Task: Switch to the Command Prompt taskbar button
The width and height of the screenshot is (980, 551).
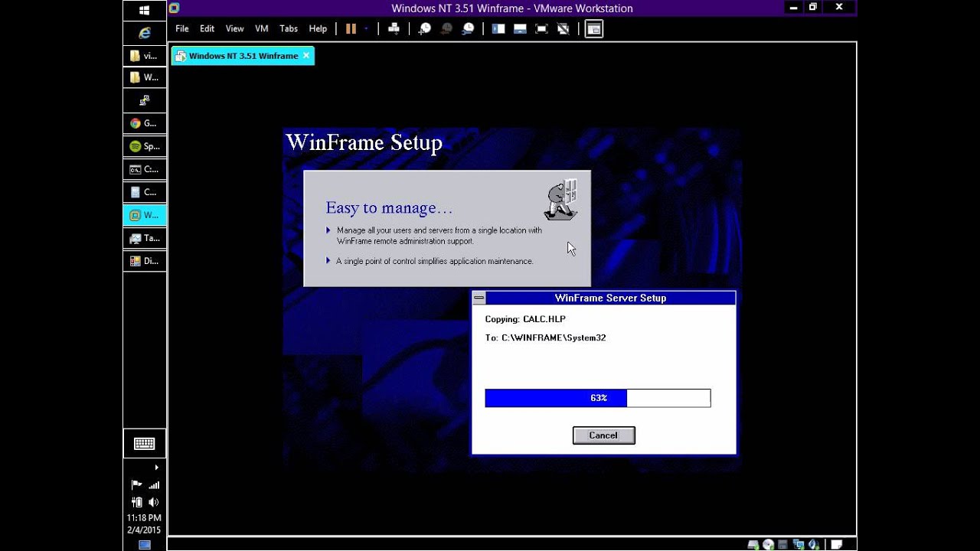Action: pyautogui.click(x=144, y=169)
